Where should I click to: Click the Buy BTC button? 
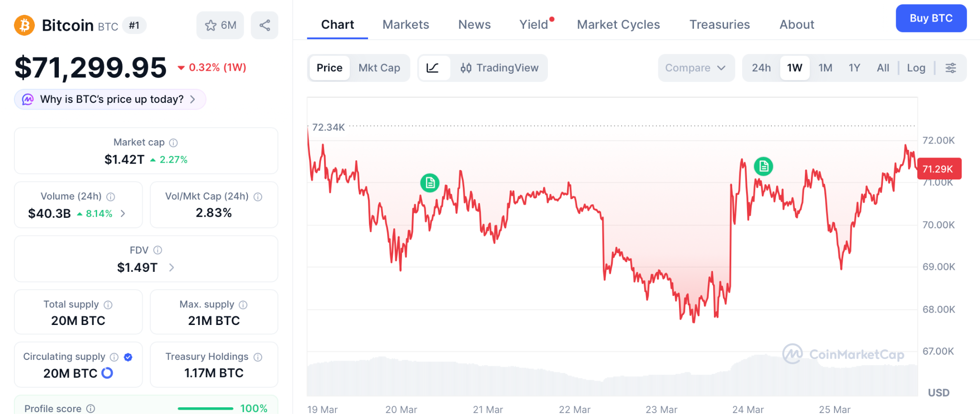click(x=931, y=18)
